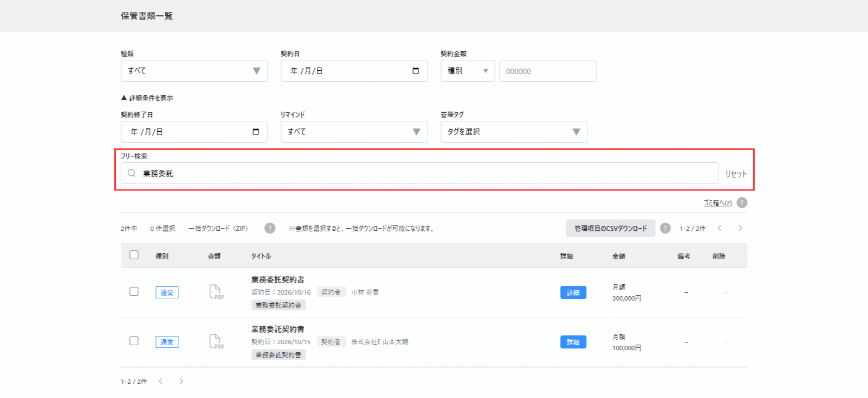Click help icon beside 一括ダウンロード
The image size is (868, 398).
point(270,228)
